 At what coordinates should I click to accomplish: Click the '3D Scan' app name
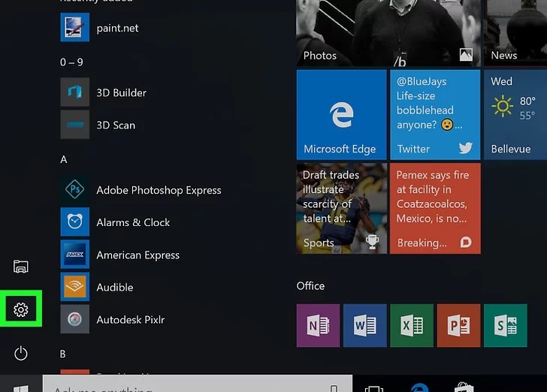pyautogui.click(x=116, y=125)
